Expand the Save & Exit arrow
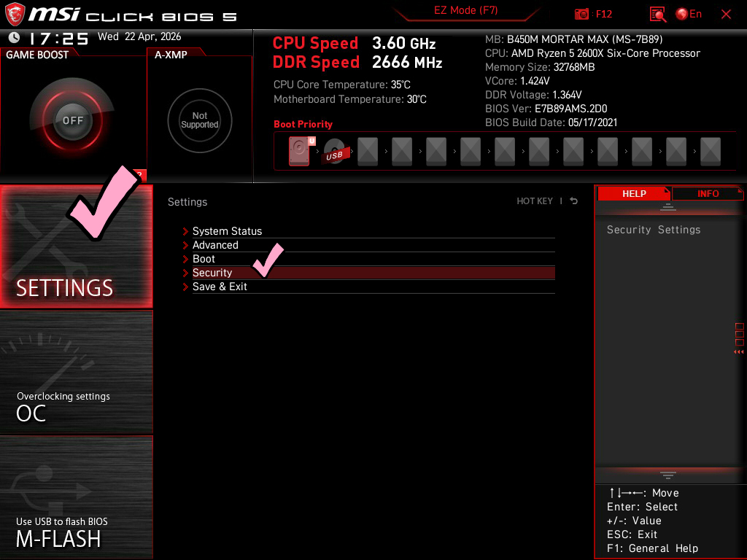Image resolution: width=747 pixels, height=560 pixels. 185,287
